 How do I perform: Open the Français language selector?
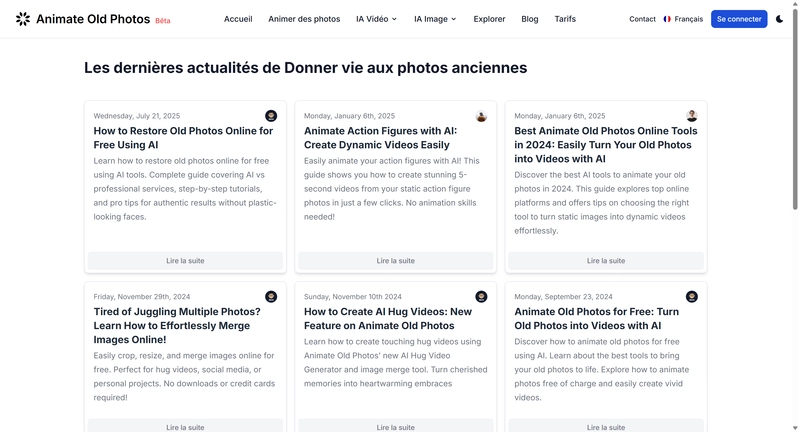point(683,19)
